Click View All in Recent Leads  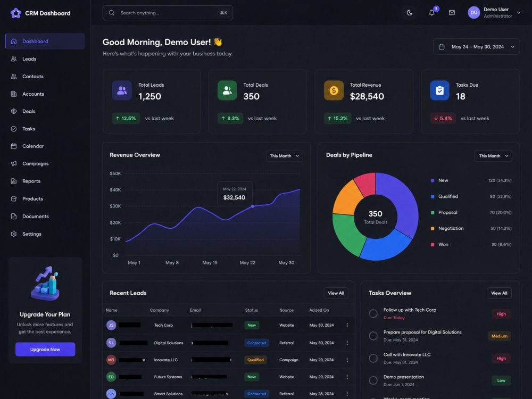coord(336,293)
